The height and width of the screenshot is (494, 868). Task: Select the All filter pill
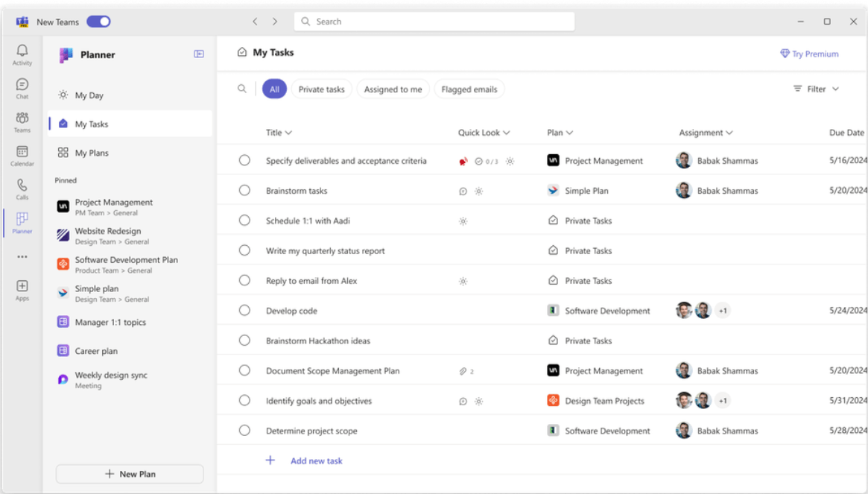tap(274, 89)
